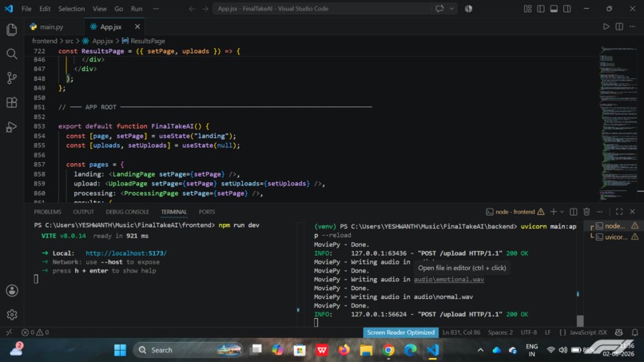Open Manage gear in activity bar
Viewport: 644px width, 362px height.
12,315
